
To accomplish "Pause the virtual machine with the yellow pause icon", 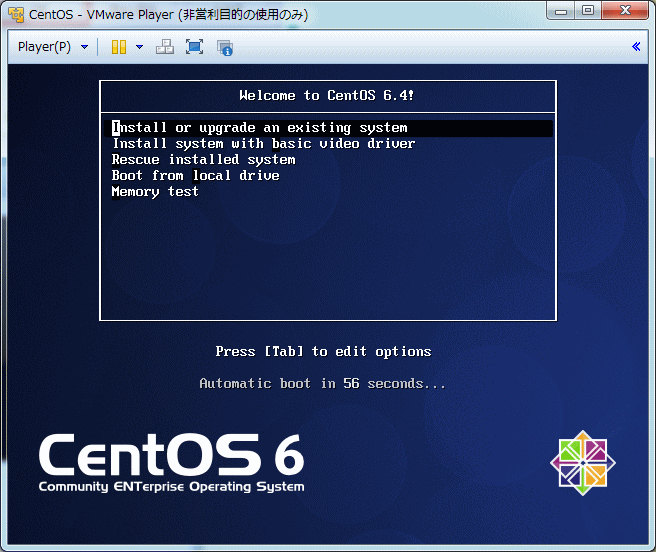I will (119, 47).
